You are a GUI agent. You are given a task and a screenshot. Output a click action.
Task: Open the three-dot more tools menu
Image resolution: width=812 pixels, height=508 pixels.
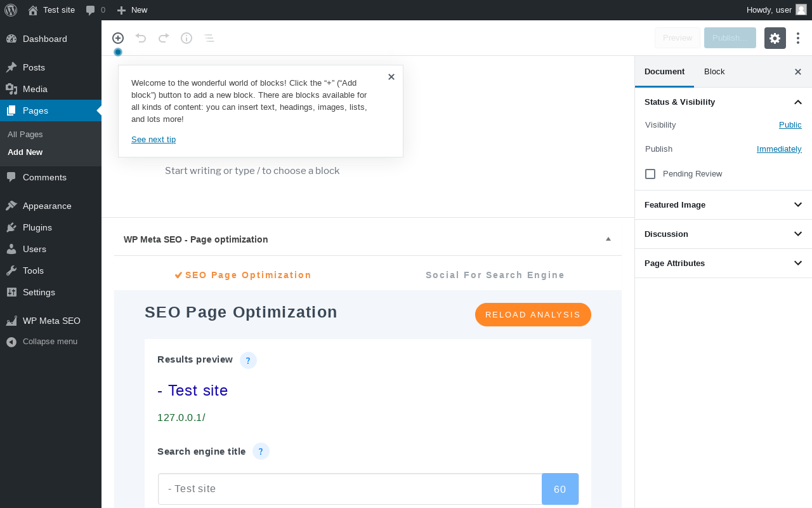tap(798, 38)
